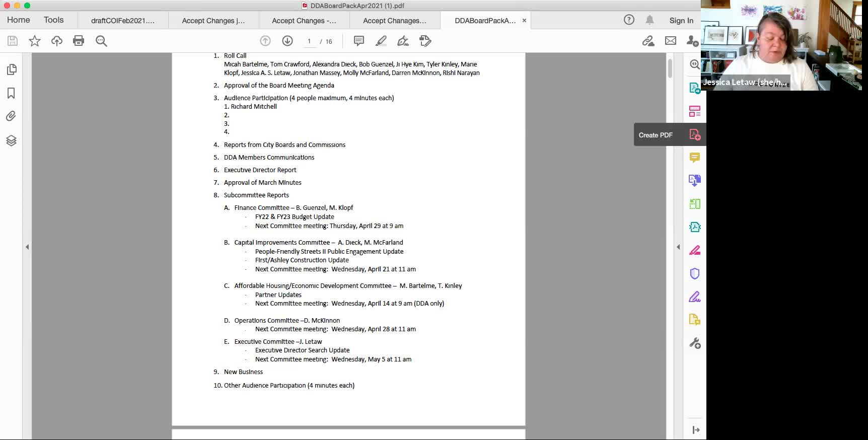
Task: Collapse the left navigation pane
Action: (27, 247)
